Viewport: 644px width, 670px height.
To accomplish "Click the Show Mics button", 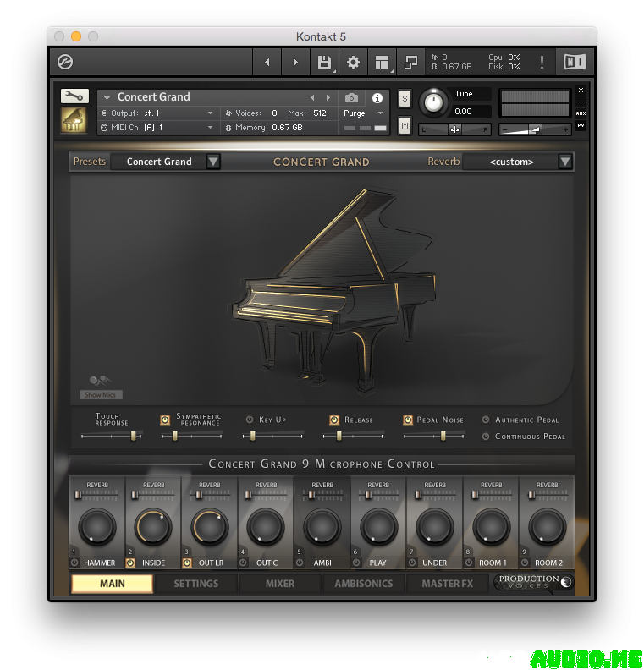I will (101, 394).
